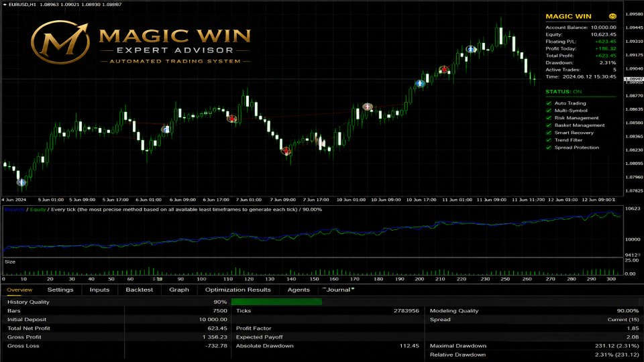Image resolution: width=644 pixels, height=362 pixels.
Task: Click the Absolute Drawdown value 112.45
Action: click(409, 346)
